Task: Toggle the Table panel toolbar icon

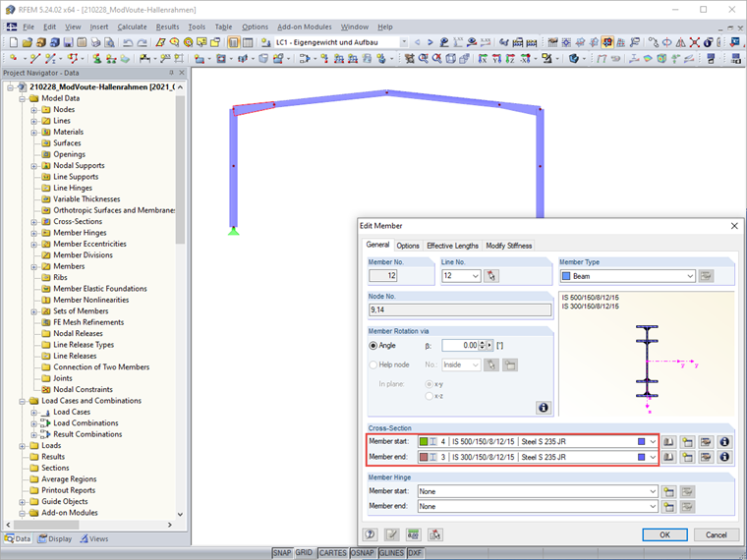Action: tap(248, 42)
